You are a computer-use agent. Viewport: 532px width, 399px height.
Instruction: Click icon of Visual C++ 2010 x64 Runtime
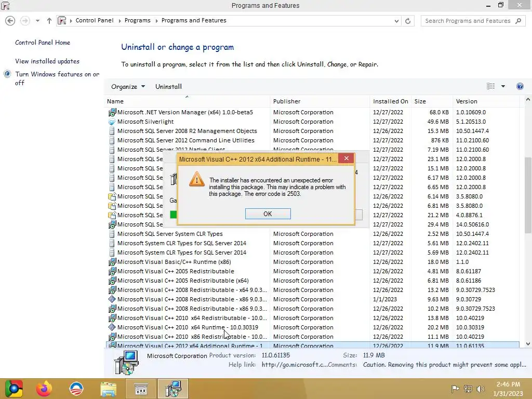[x=112, y=327]
